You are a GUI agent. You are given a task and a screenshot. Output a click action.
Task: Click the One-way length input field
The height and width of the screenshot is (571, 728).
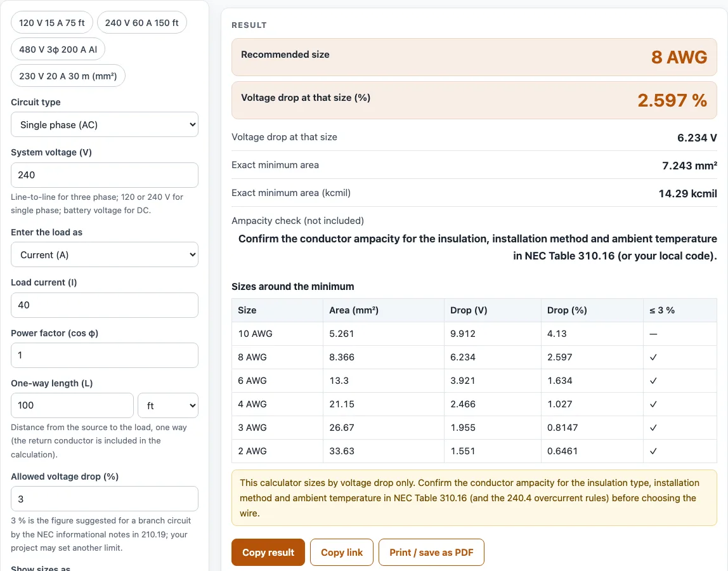[x=72, y=405]
